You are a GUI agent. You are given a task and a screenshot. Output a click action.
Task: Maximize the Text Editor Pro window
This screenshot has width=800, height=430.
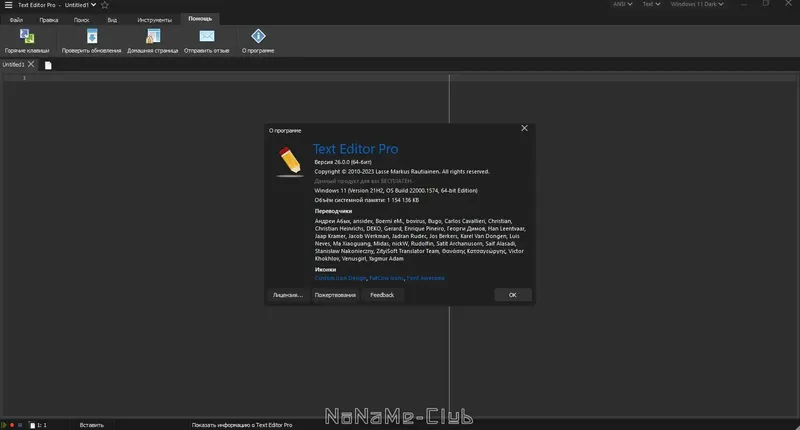(766, 4)
